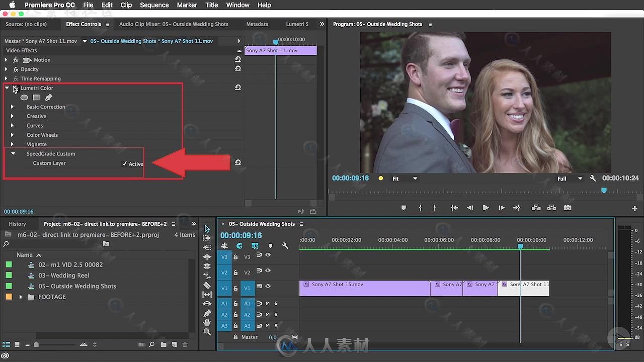Toggle lock on track V1
This screenshot has height=362, width=644.
235,288
